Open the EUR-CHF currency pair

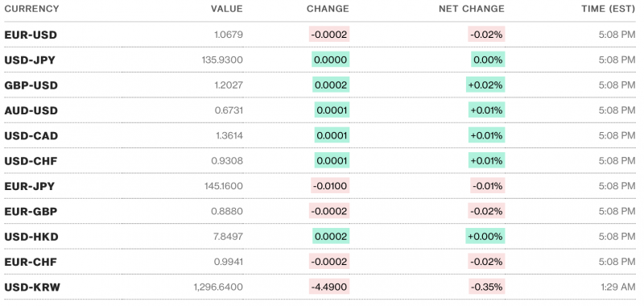31,262
